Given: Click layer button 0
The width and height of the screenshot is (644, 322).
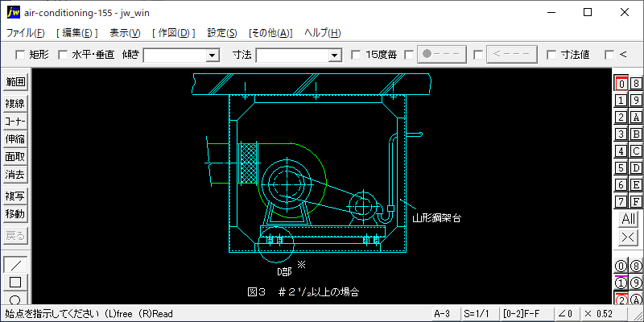Looking at the screenshot, I should coord(621,84).
